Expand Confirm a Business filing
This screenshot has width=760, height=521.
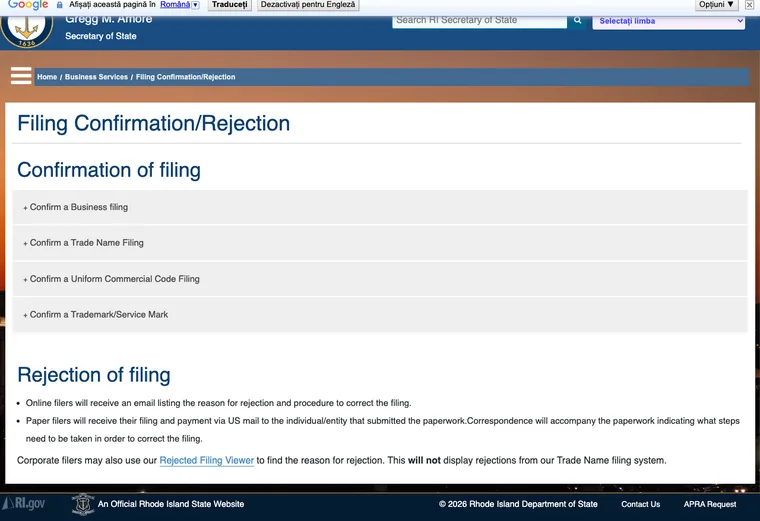click(380, 207)
